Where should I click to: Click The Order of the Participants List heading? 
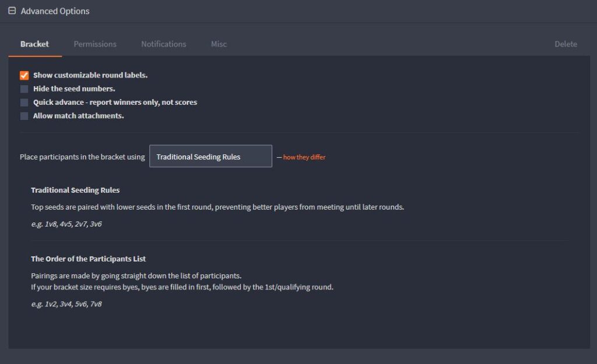pyautogui.click(x=89, y=259)
